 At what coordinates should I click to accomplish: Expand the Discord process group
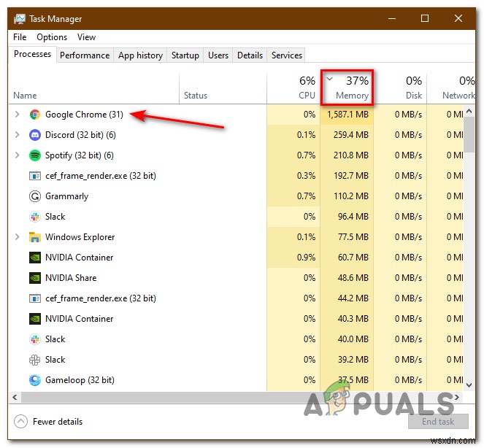(18, 135)
